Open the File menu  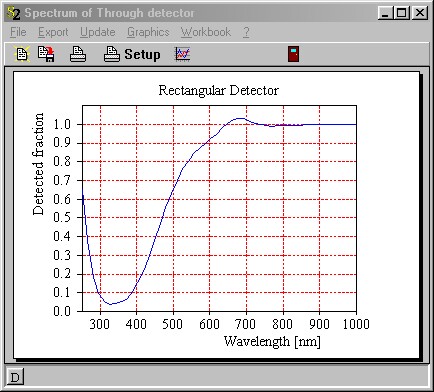(x=18, y=32)
